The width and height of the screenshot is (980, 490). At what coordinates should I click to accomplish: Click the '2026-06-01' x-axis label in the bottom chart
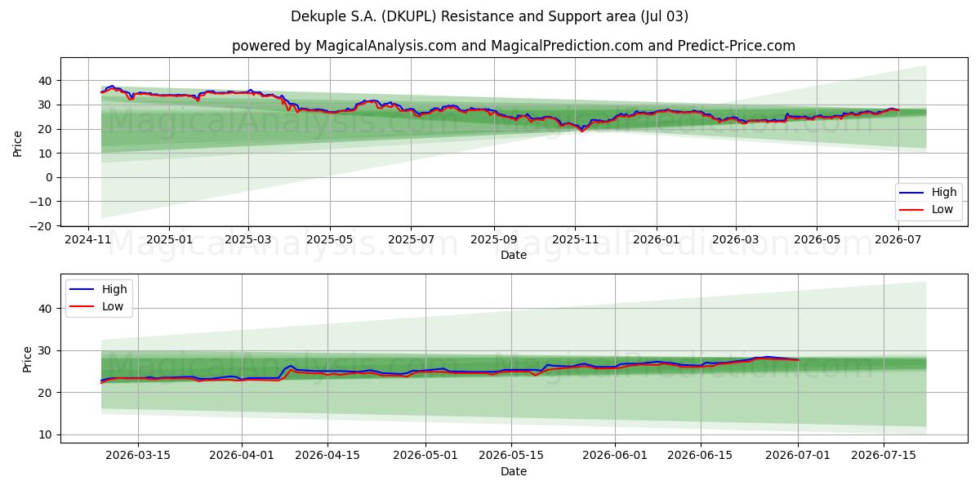[615, 457]
